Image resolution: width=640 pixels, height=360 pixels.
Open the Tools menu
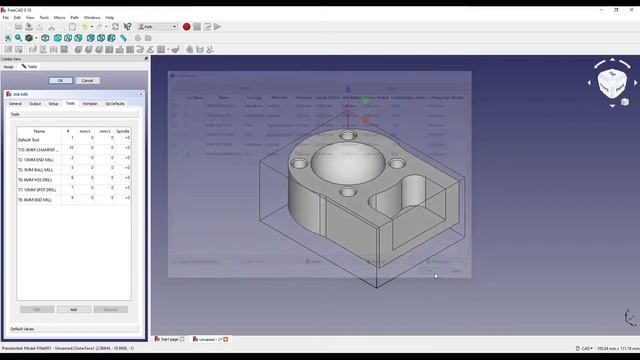[44, 18]
